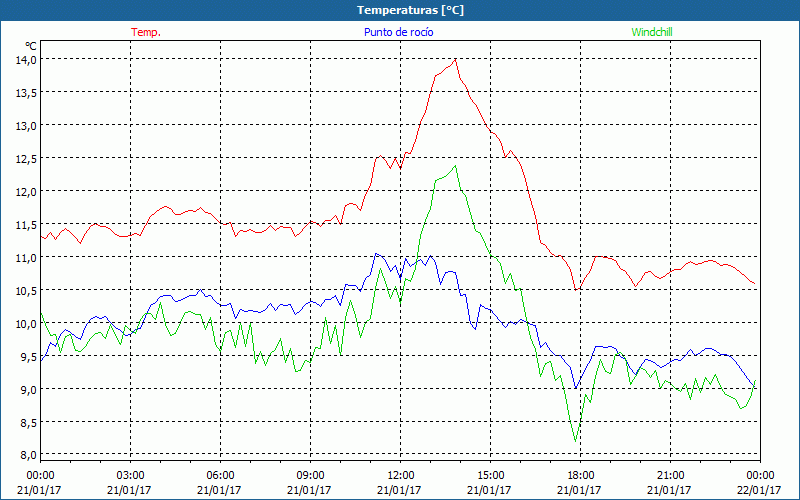
Task: Click the 8,5 y-axis value
Action: click(28, 422)
